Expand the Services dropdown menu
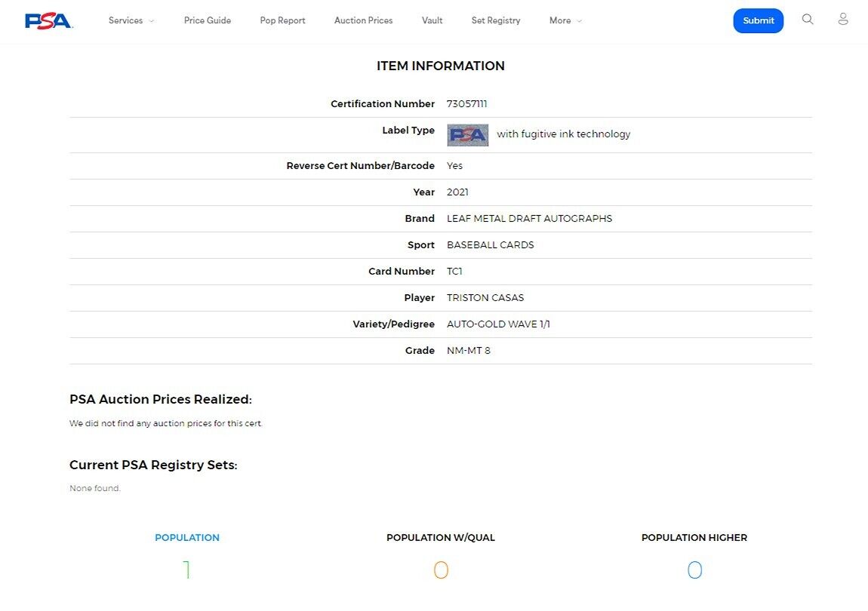 click(x=131, y=20)
